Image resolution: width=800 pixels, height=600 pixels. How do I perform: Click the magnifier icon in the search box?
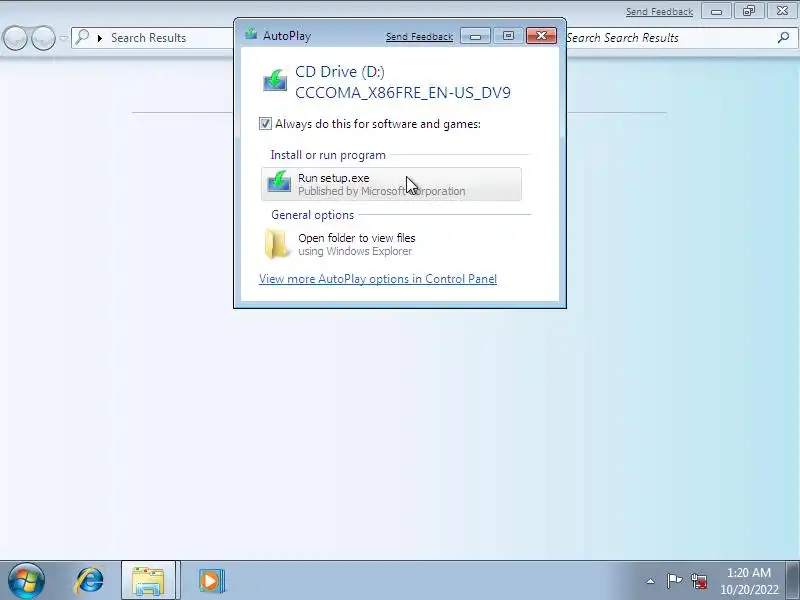(x=783, y=37)
